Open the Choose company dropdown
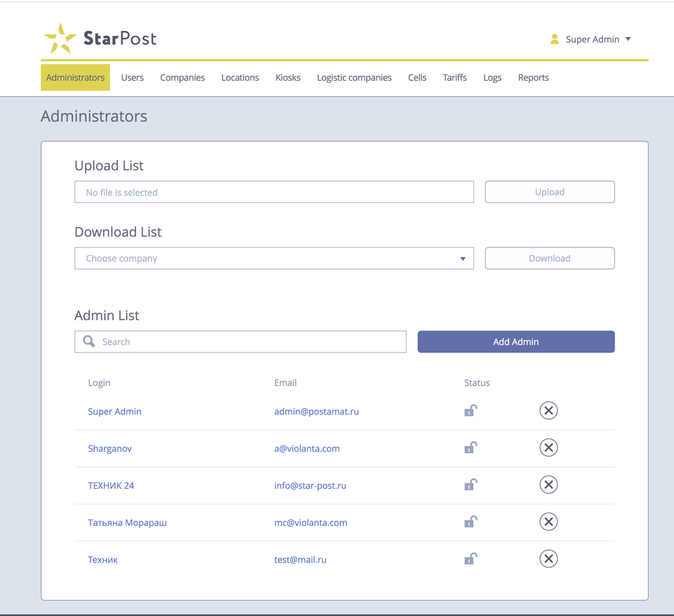674x616 pixels. [274, 258]
